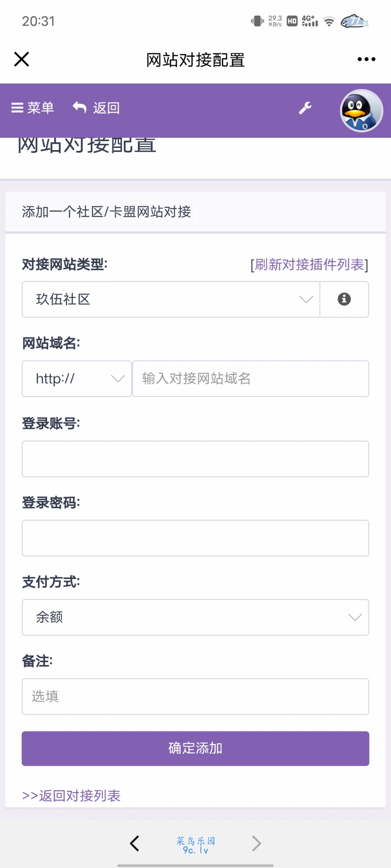
Task: Click the 登录账号 input field
Action: coord(195,459)
